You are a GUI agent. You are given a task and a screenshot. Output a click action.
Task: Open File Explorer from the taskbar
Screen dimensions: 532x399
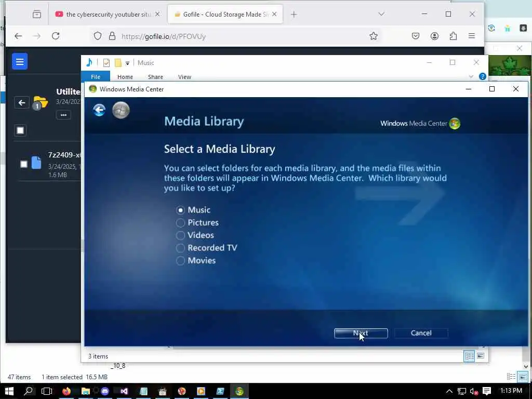click(86, 391)
